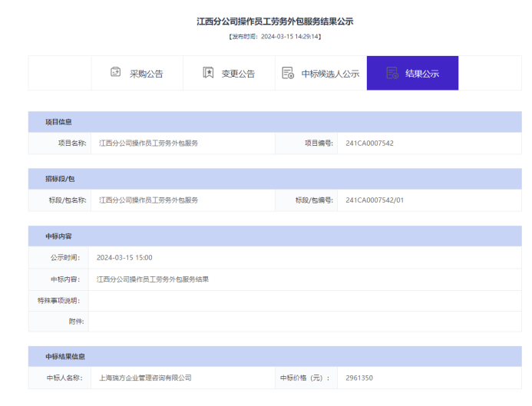Viewport: 532px width, 406px height.
Task: Click the 特殊事项说明 label
Action: point(58,301)
